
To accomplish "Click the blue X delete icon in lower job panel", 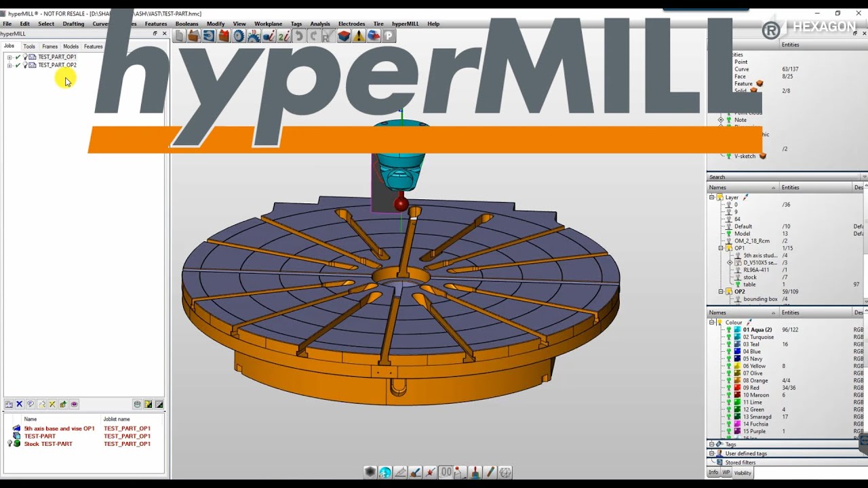I will [x=19, y=404].
